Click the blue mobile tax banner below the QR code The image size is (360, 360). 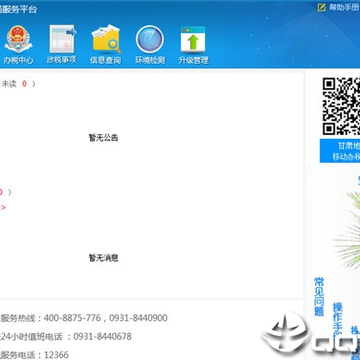[x=340, y=151]
